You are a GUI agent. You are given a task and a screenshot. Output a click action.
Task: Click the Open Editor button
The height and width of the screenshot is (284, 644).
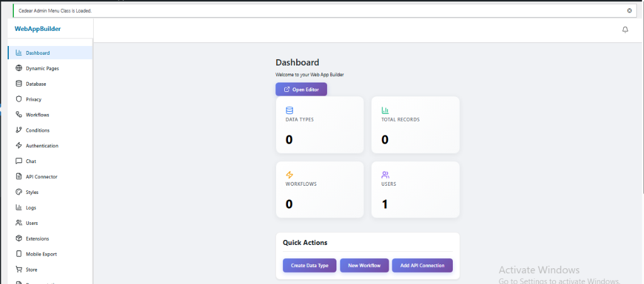click(301, 89)
